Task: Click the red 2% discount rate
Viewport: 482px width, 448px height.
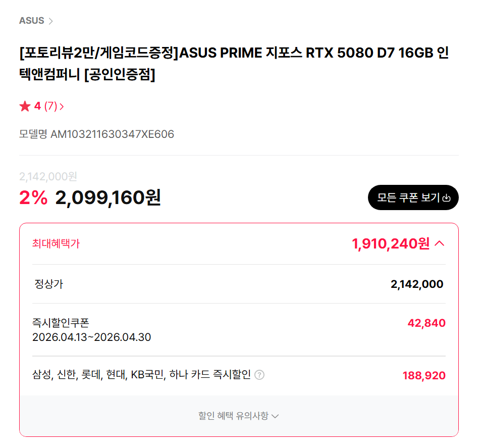Action: coord(33,198)
